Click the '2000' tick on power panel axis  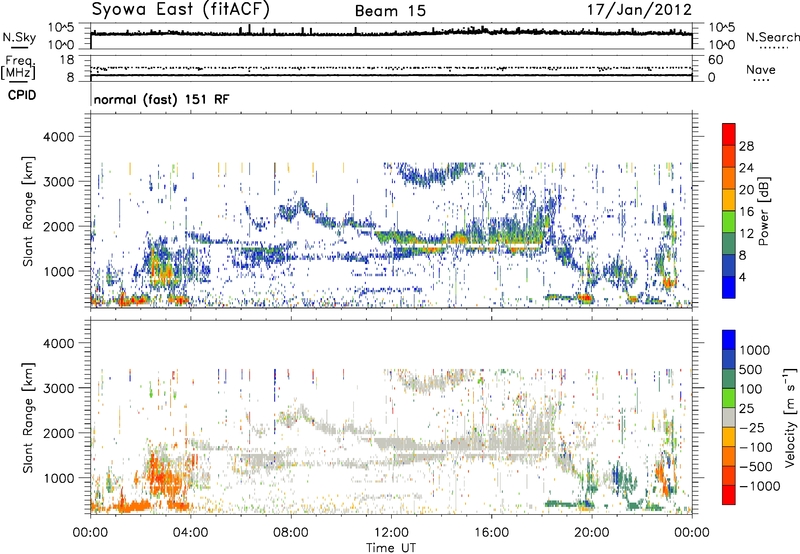[58, 226]
